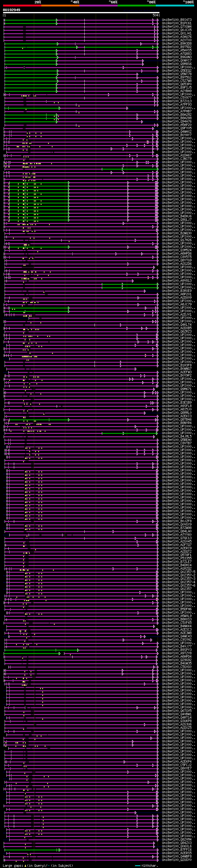Screen dimensions: 197x868
Task: Click the UniRef100_B9FSJ5 entry
Action: point(177,88)
